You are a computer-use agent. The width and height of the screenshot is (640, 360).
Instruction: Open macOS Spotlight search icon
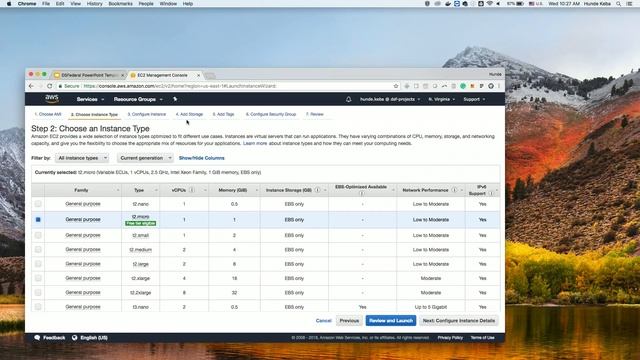point(619,4)
